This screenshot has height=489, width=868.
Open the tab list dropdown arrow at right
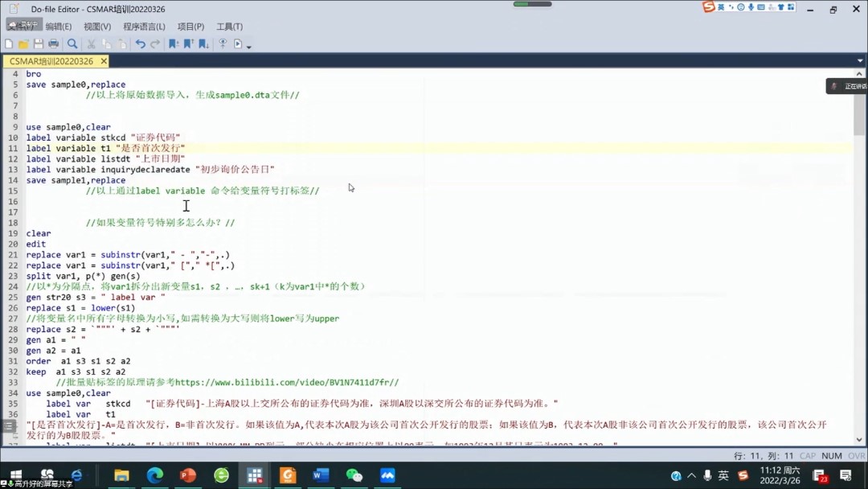(x=860, y=61)
